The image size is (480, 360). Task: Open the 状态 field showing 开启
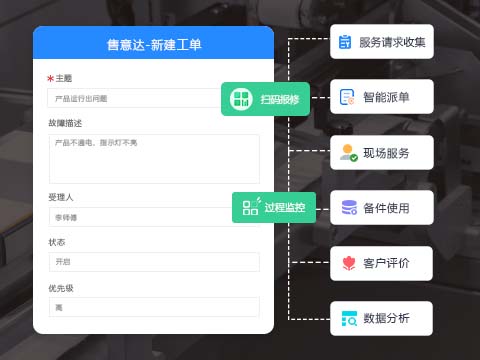(154, 262)
